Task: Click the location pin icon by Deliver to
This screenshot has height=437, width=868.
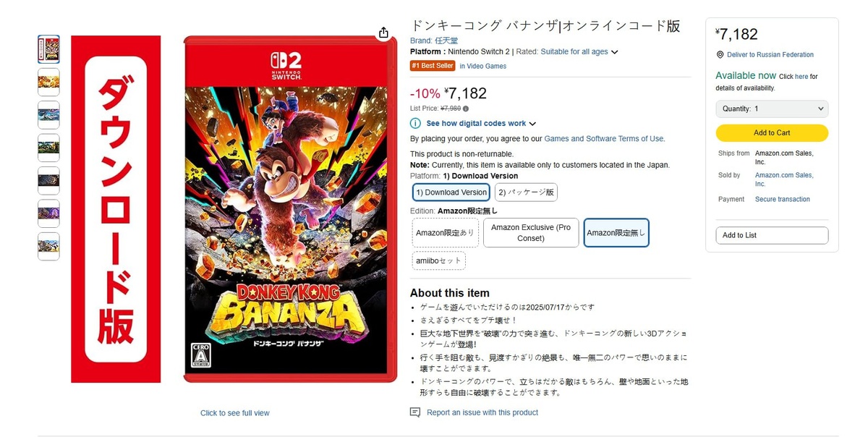Action: tap(720, 54)
